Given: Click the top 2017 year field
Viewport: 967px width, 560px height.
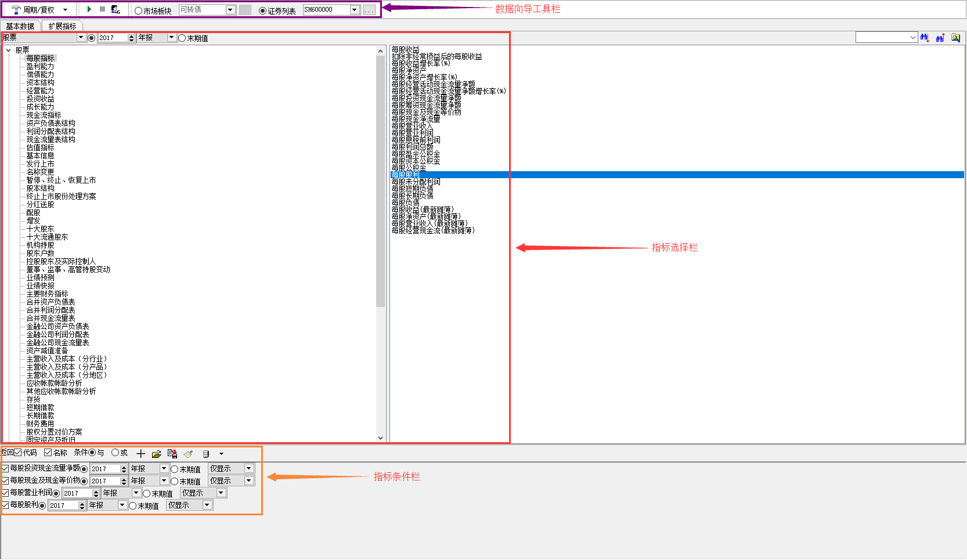Looking at the screenshot, I should coord(113,38).
